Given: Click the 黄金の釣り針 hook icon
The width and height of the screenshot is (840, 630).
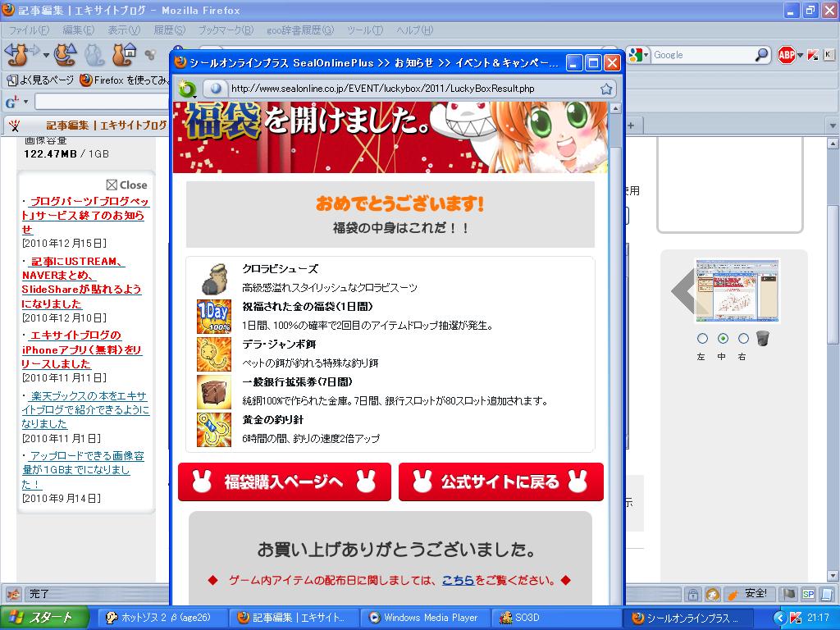Looking at the screenshot, I should click(x=214, y=430).
